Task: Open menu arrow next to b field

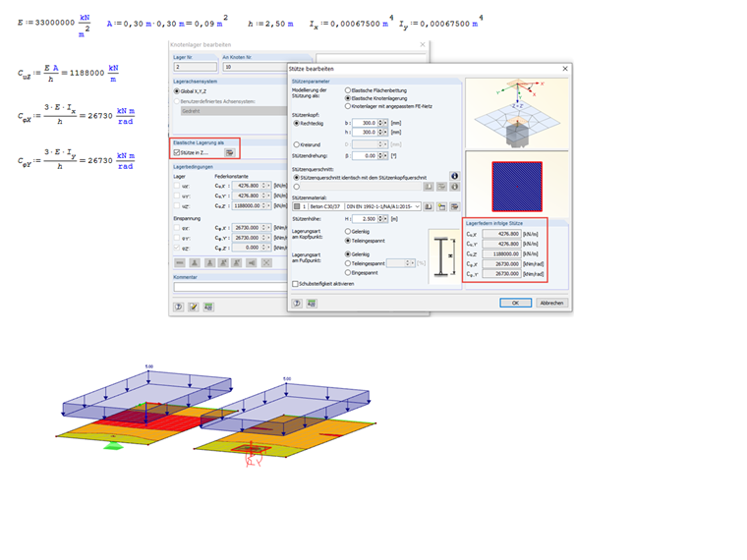Action: pos(385,123)
